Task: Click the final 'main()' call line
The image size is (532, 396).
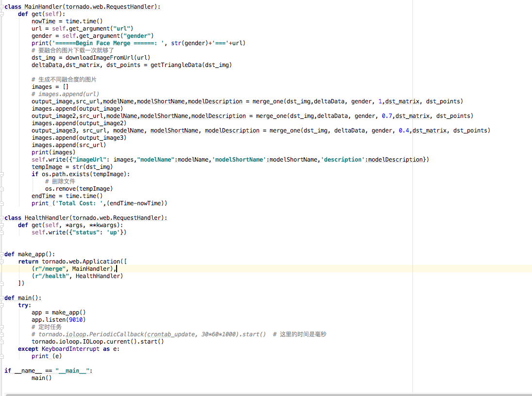Action: point(42,378)
